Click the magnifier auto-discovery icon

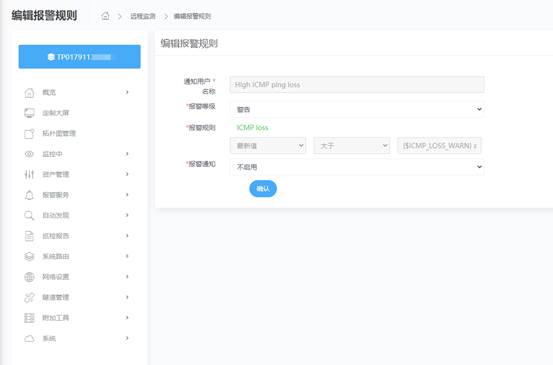coord(29,215)
